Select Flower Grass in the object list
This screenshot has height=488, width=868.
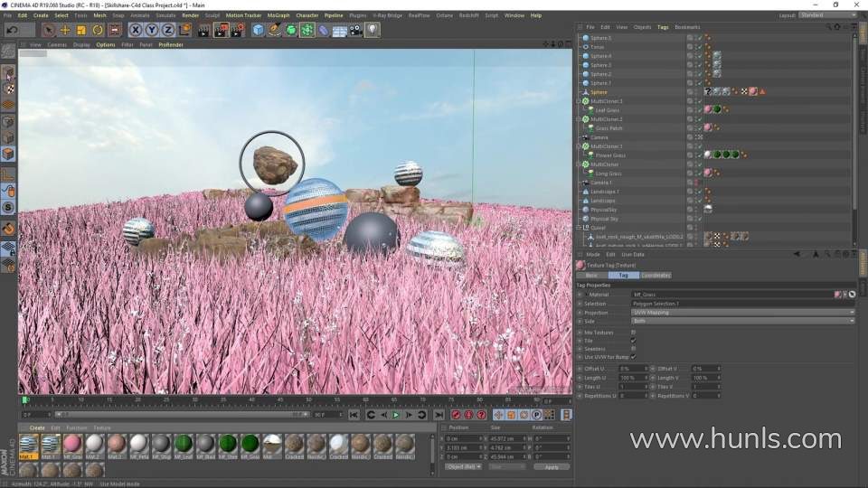(609, 155)
